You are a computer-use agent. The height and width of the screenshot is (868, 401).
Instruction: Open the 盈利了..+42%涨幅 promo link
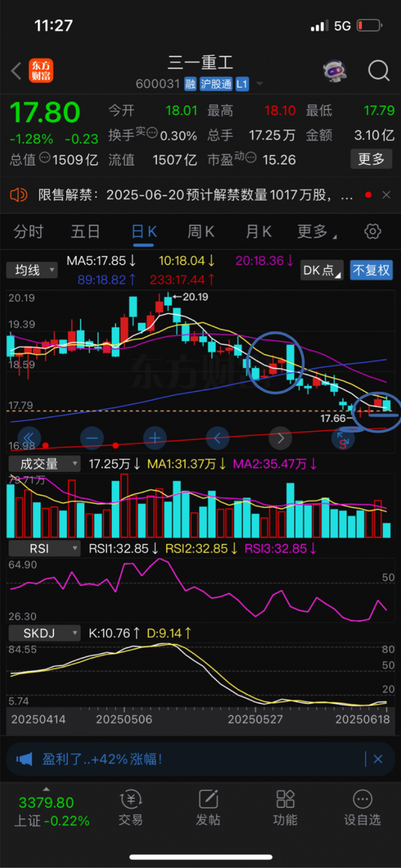point(102,759)
